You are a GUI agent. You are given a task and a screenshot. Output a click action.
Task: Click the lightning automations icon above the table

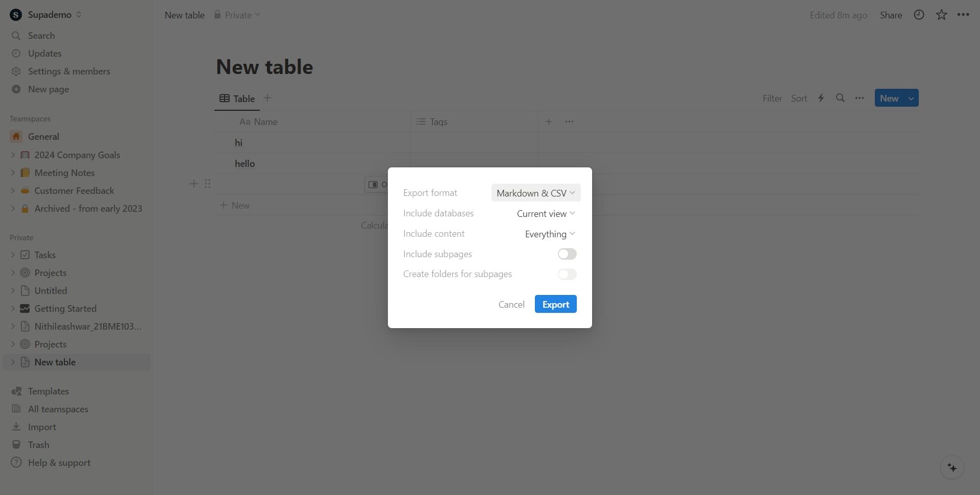point(821,98)
